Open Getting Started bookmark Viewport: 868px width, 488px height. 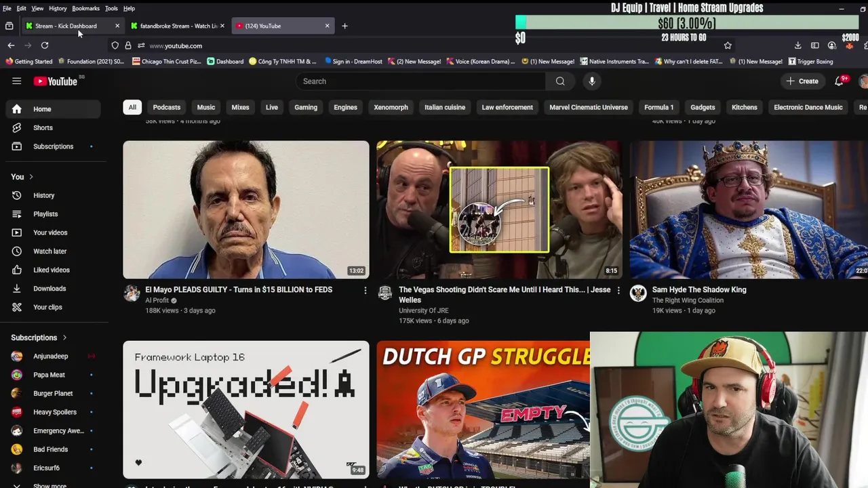click(29, 62)
